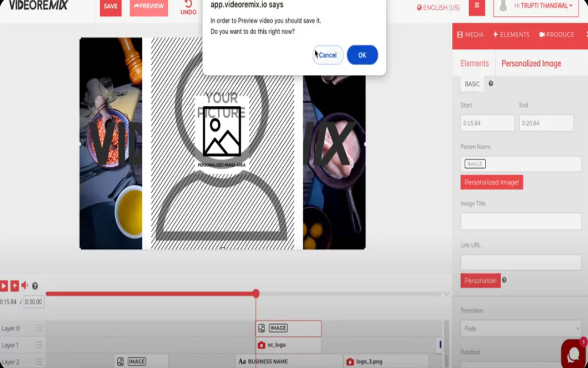Expand the timeline chevron at right

446,294
